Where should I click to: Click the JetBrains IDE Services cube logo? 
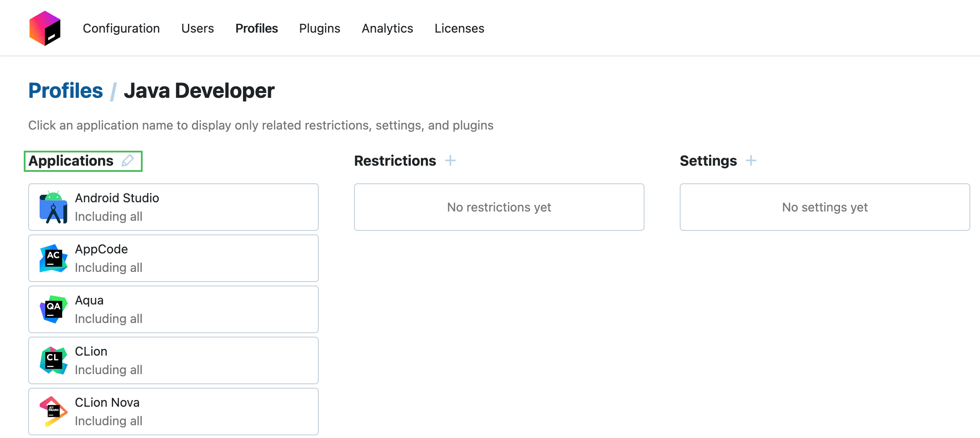coord(45,28)
